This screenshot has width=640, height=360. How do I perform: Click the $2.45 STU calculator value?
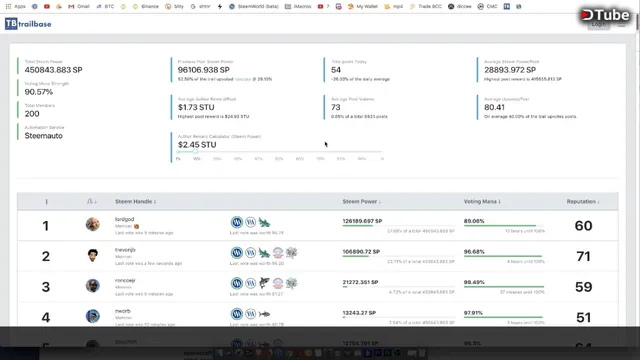[197, 145]
